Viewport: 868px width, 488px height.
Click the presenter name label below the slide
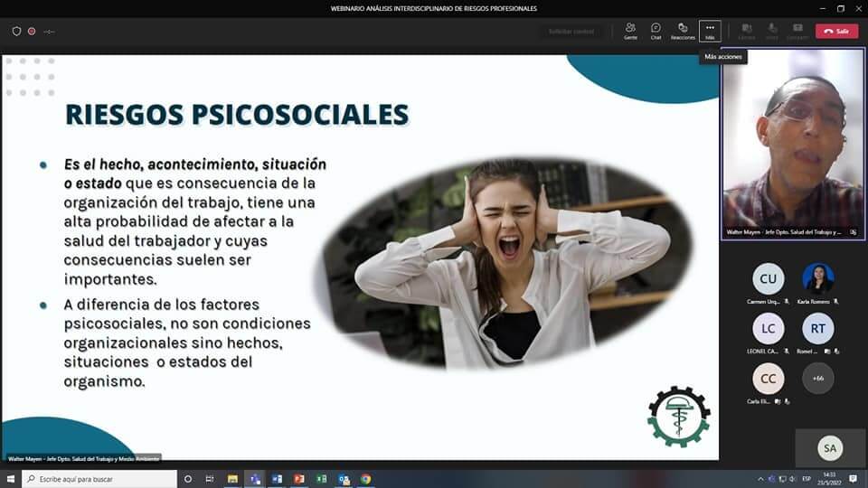coord(83,459)
